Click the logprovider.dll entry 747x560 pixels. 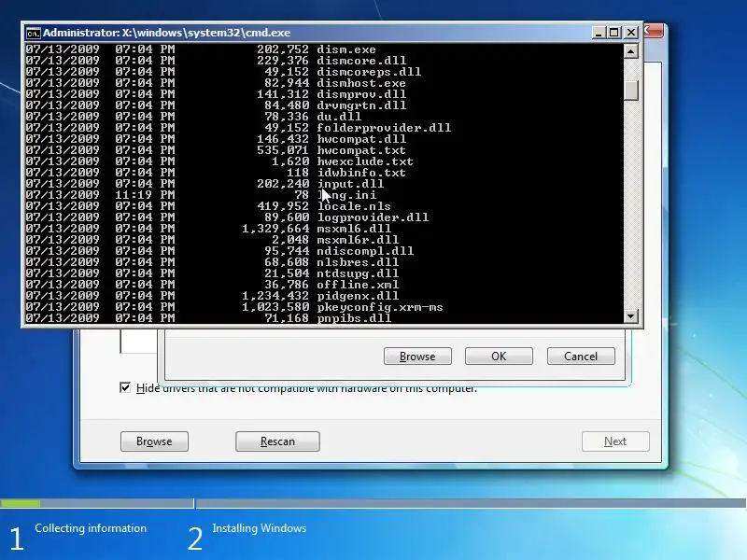click(x=373, y=217)
